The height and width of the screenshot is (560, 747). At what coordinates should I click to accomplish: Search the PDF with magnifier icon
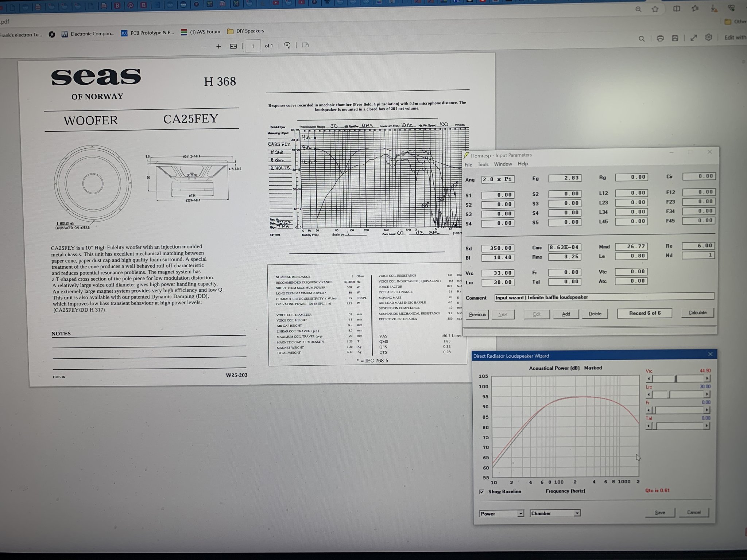click(x=642, y=39)
